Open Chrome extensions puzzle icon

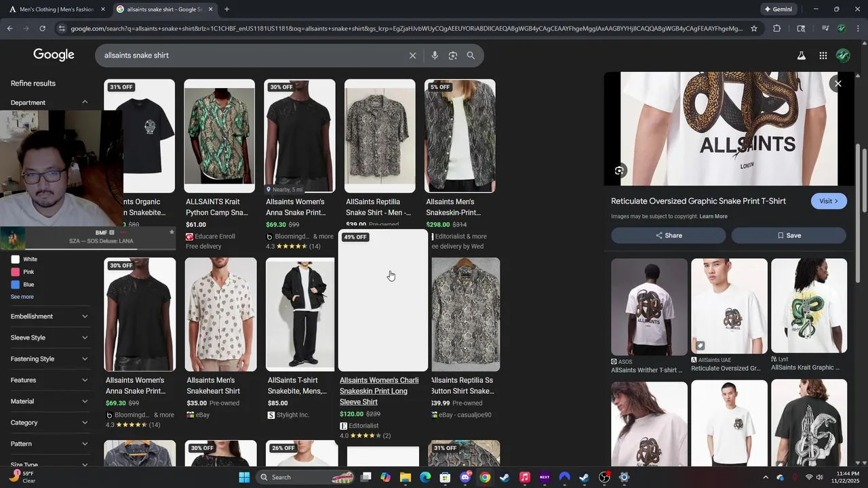tap(777, 28)
